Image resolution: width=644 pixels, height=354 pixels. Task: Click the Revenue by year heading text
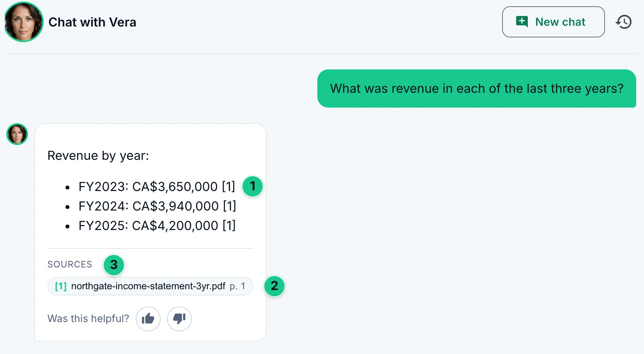(x=98, y=156)
